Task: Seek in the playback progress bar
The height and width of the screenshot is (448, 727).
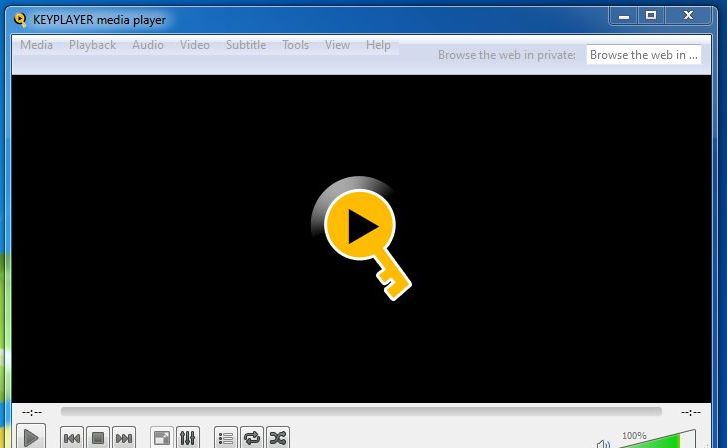Action: 361,412
